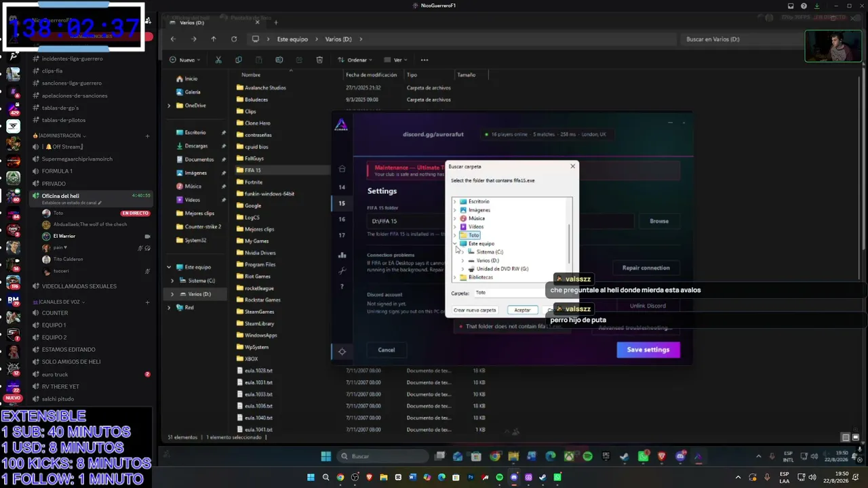Expand Varios (D:) in folder dialog tree
Image resolution: width=868 pixels, height=488 pixels.
click(462, 261)
